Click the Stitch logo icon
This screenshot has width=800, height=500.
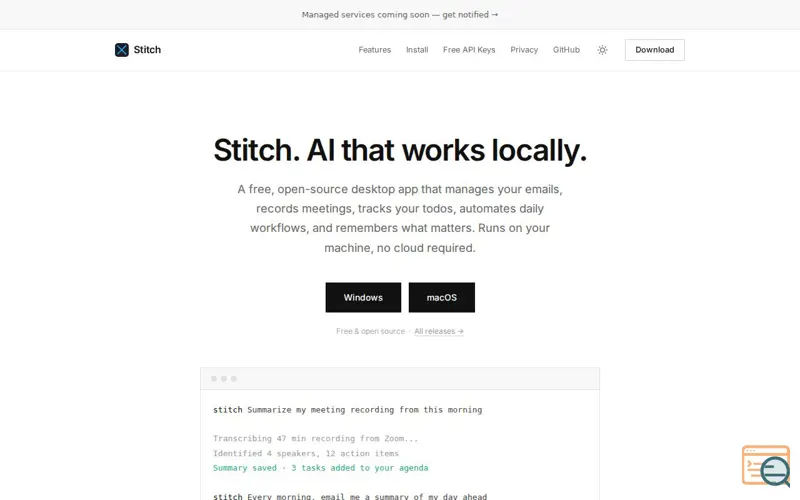point(121,49)
